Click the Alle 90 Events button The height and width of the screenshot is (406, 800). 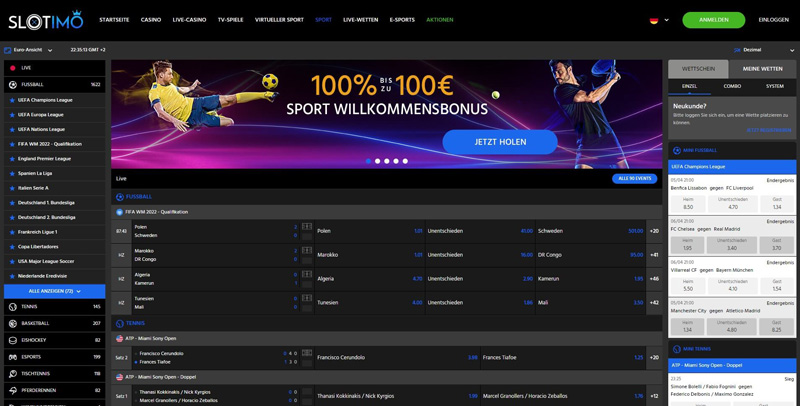tap(634, 179)
